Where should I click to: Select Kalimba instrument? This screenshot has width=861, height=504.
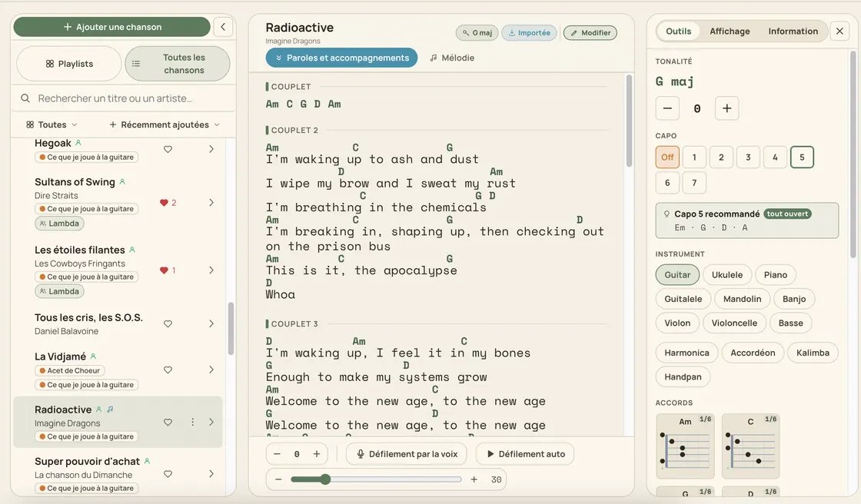[813, 353]
